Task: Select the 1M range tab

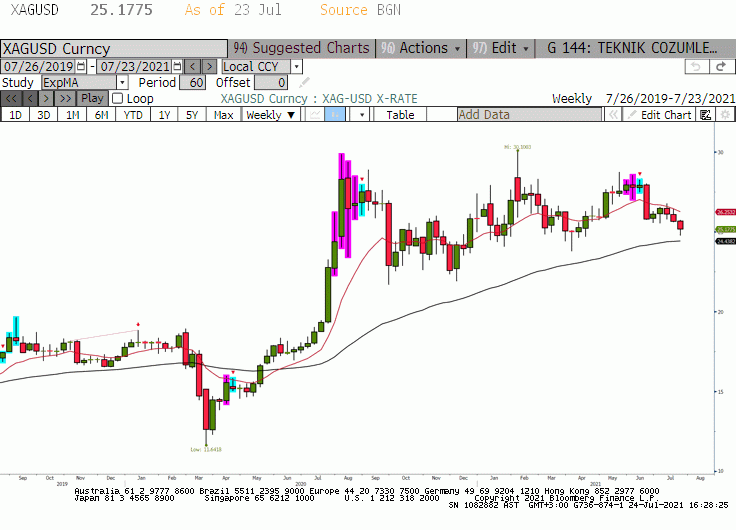Action: click(x=72, y=115)
